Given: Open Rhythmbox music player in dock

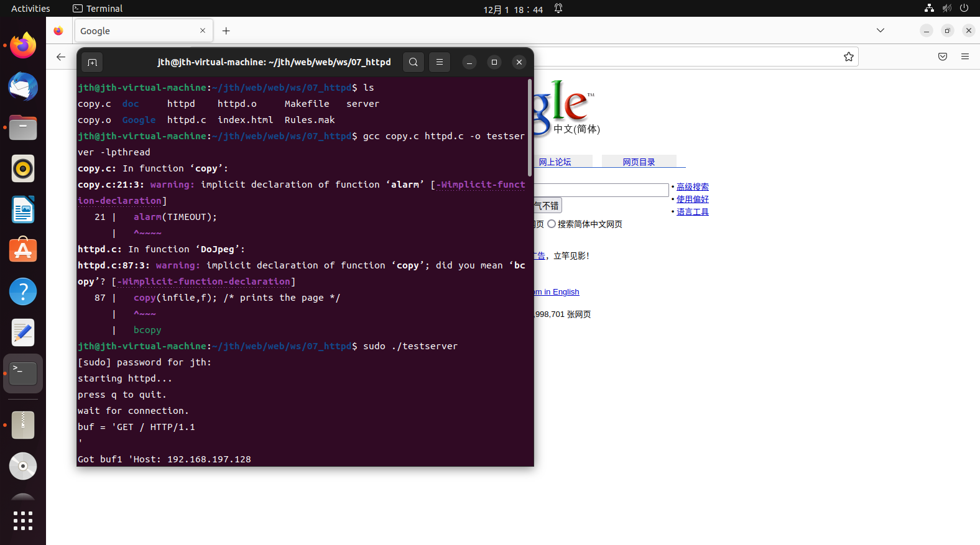Looking at the screenshot, I should [x=23, y=168].
